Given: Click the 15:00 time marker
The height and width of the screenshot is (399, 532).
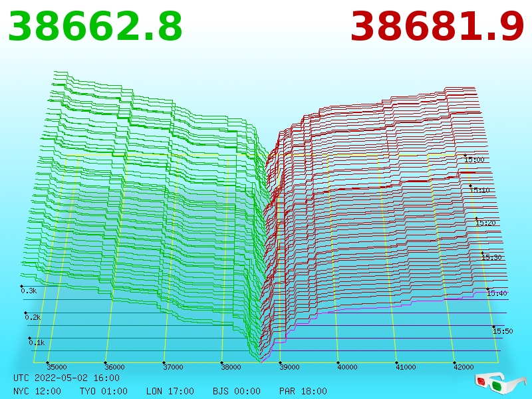Looking at the screenshot, I should [x=474, y=160].
